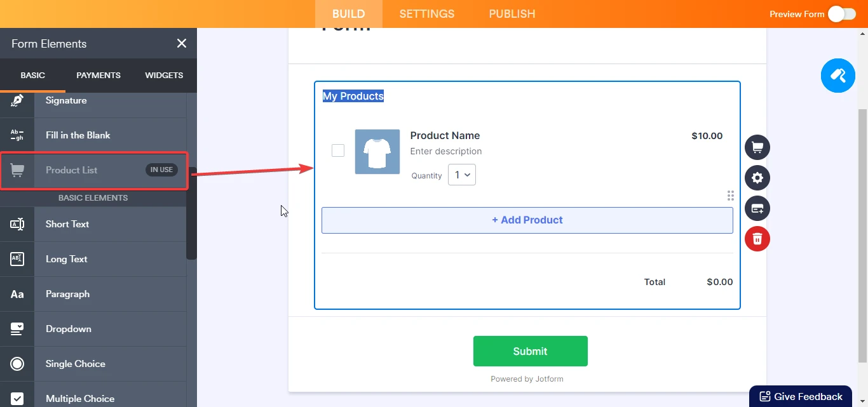This screenshot has width=868, height=407.
Task: Switch to the PAYMENTS tab
Action: click(x=98, y=75)
